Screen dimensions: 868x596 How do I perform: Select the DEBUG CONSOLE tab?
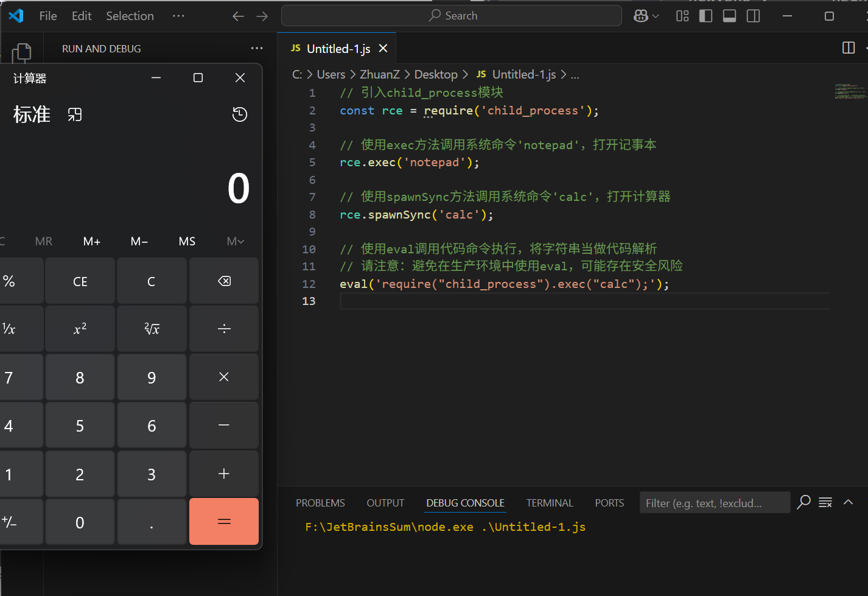point(465,503)
